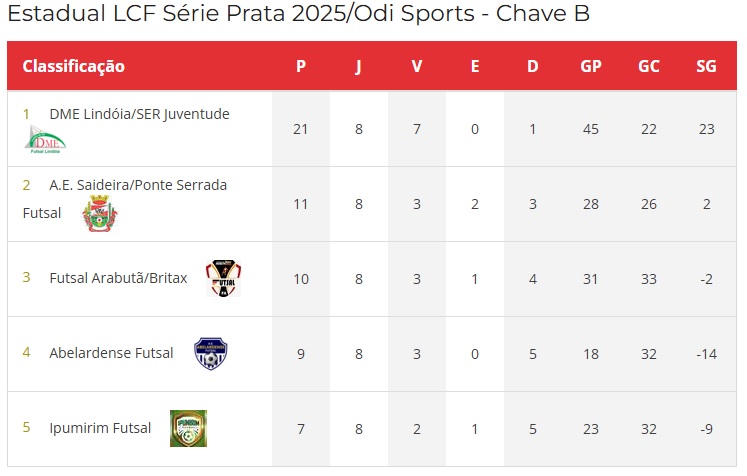
Task: Open A.E. Saideira/Ponte Serrada Futsal link
Action: 125,199
